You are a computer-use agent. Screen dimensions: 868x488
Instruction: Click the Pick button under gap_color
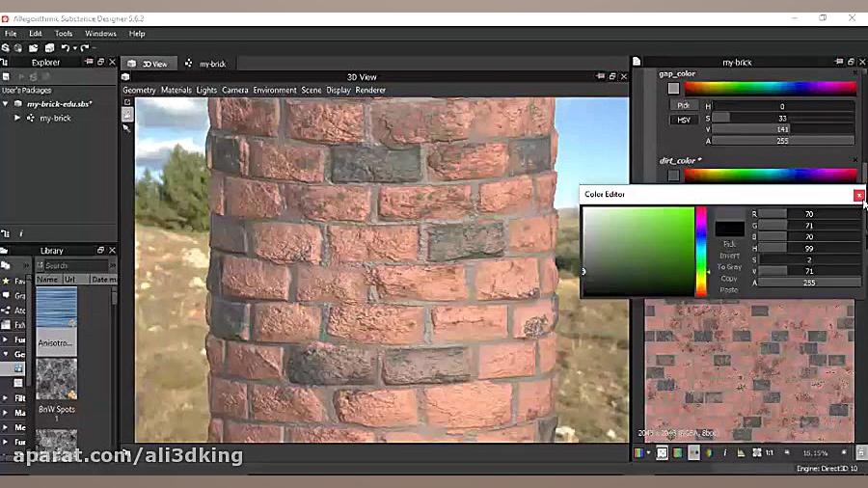click(x=684, y=105)
